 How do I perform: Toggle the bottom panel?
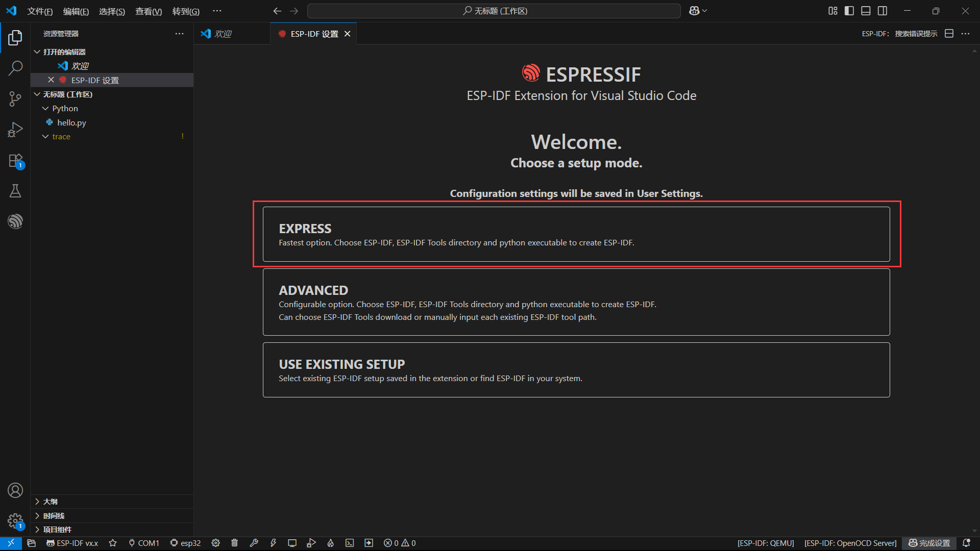pos(866,11)
